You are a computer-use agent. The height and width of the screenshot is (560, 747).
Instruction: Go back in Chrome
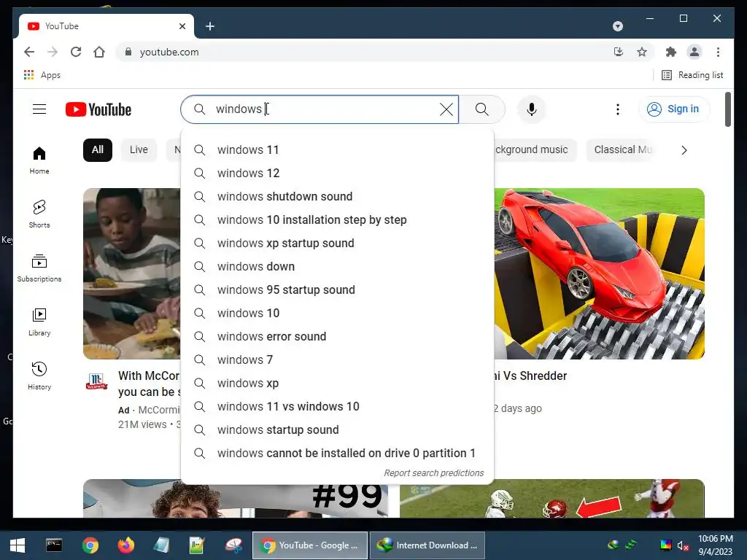[x=29, y=52]
